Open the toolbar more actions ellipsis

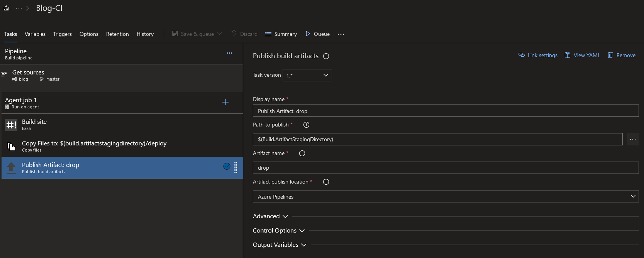(341, 34)
